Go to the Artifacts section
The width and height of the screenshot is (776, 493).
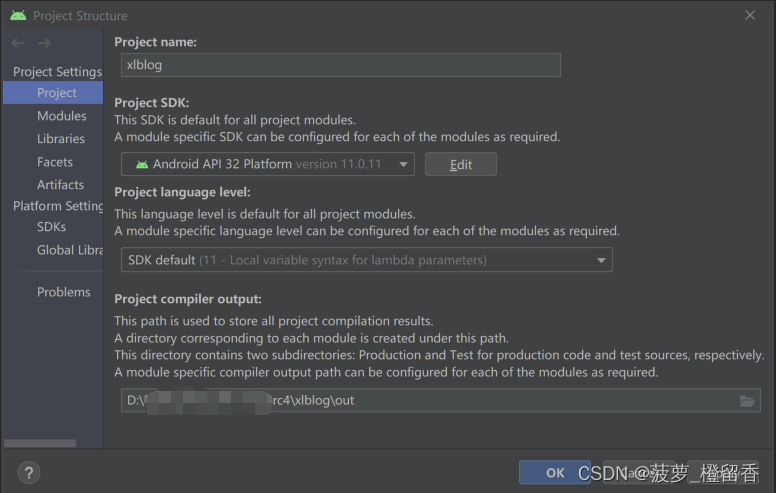tap(60, 185)
